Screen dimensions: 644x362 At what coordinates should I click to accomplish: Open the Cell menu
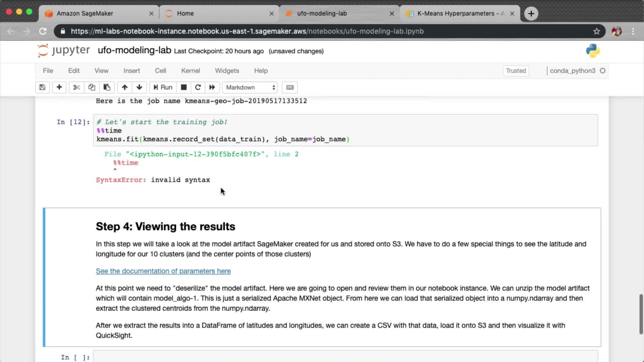[160, 71]
